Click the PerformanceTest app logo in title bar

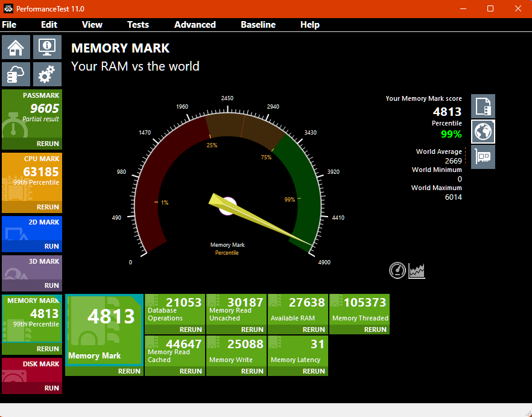8,8
